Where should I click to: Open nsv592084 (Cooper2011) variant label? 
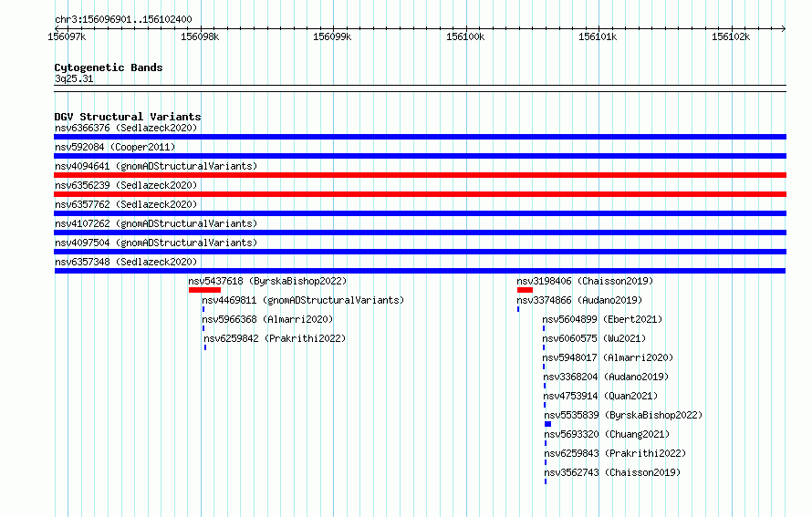coord(115,147)
